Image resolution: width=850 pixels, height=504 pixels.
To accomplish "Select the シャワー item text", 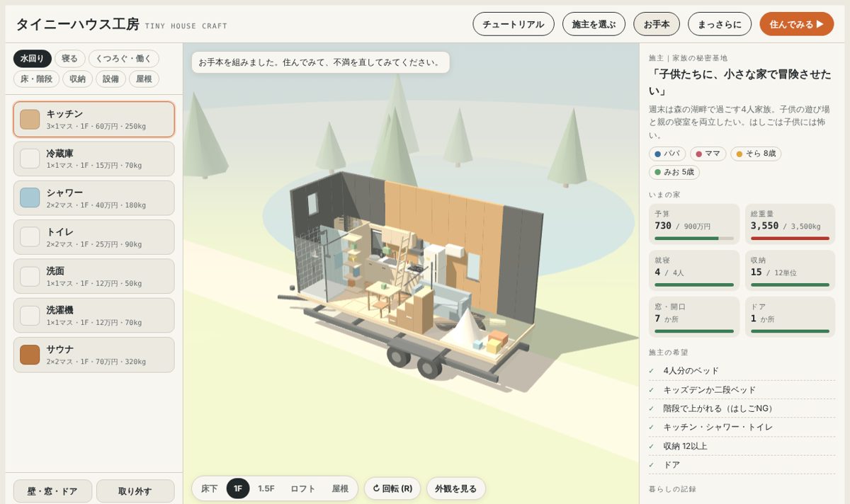I will pyautogui.click(x=64, y=193).
